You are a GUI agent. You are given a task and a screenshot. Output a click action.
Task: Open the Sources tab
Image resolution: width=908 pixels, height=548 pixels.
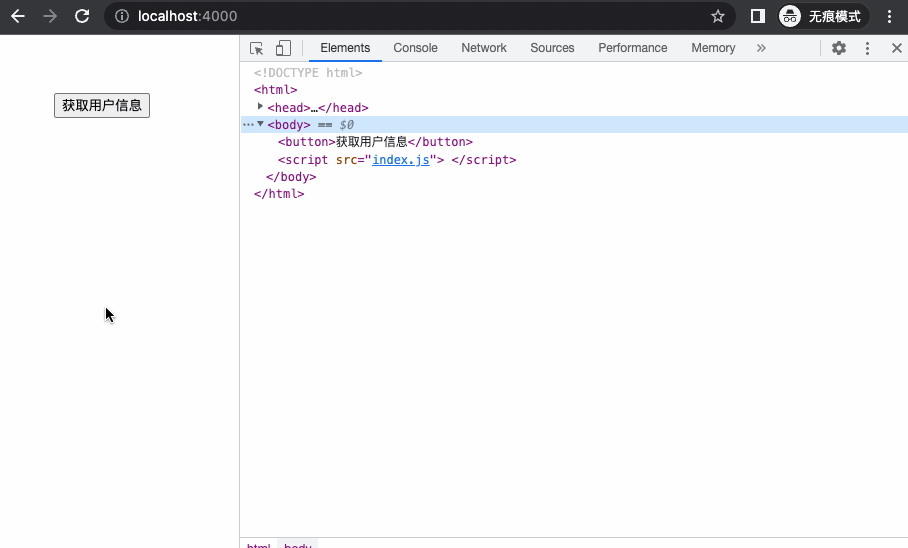(552, 48)
